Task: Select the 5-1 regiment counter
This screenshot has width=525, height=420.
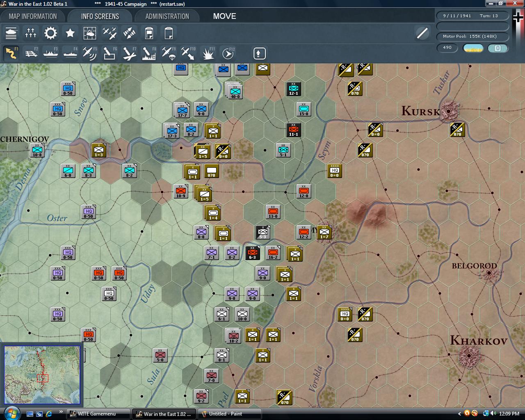Action: (283, 150)
